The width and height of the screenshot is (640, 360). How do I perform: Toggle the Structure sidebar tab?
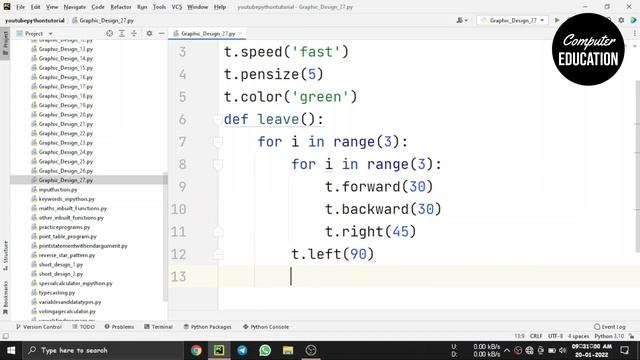(5, 256)
